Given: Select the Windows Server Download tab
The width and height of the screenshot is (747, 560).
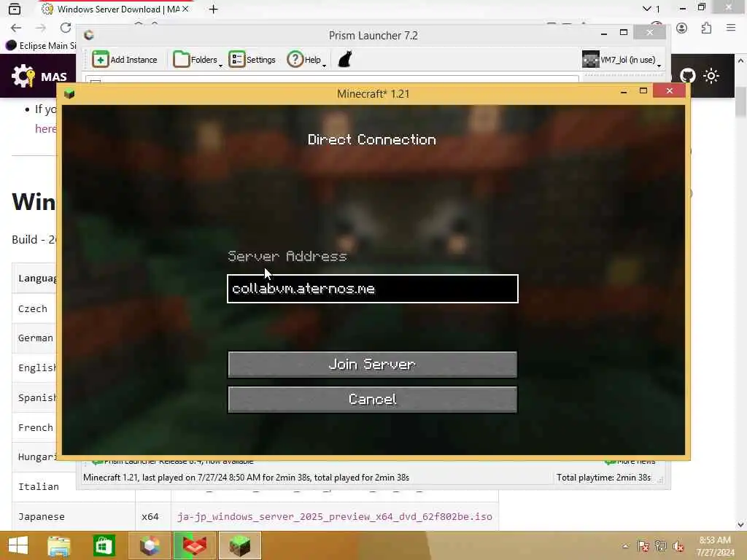Looking at the screenshot, I should [115, 9].
